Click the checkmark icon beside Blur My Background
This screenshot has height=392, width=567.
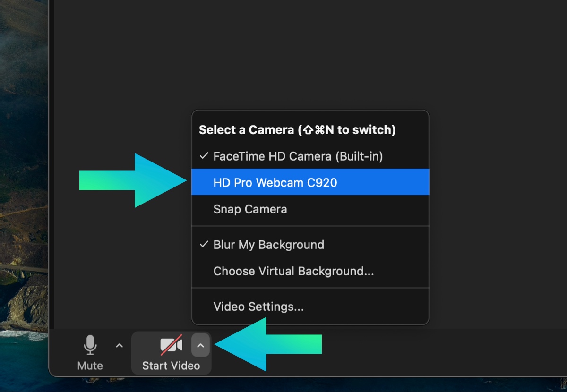[204, 244]
